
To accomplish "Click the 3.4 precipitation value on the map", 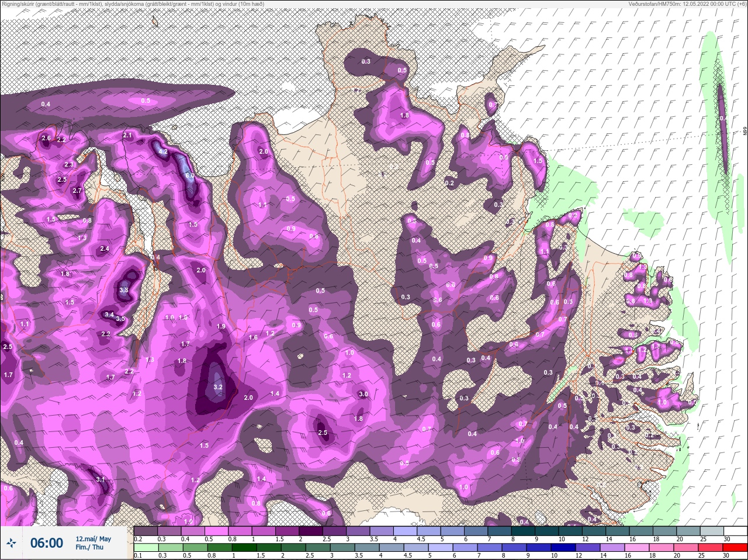I will point(109,314).
